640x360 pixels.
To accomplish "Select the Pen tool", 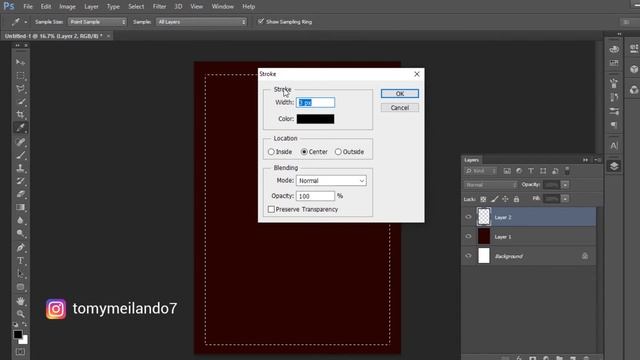I will 20,247.
